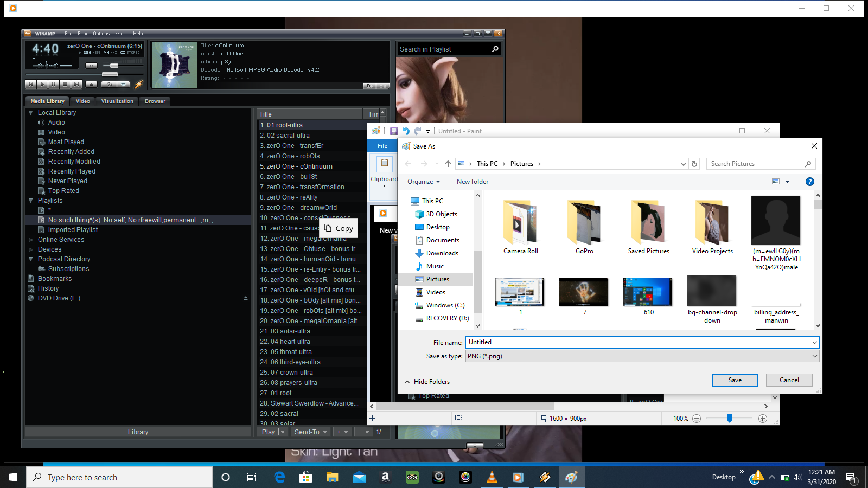
Task: Open Winamp's File menu
Action: click(68, 34)
